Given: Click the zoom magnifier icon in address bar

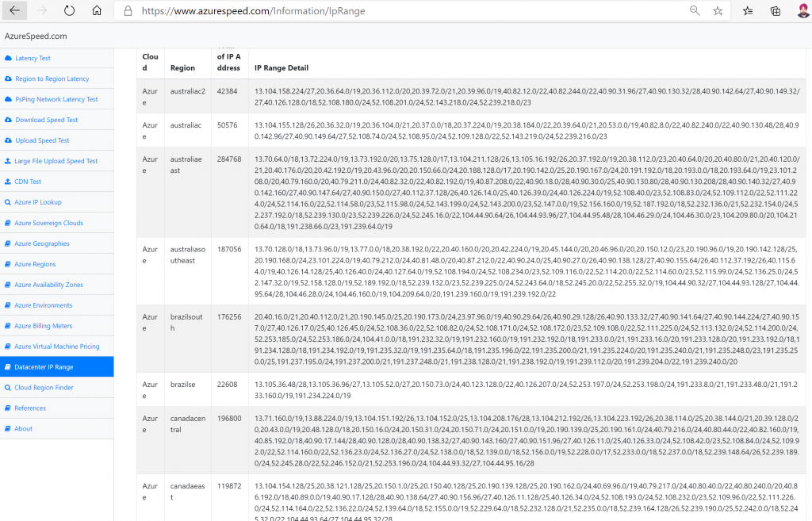Looking at the screenshot, I should click(x=695, y=11).
